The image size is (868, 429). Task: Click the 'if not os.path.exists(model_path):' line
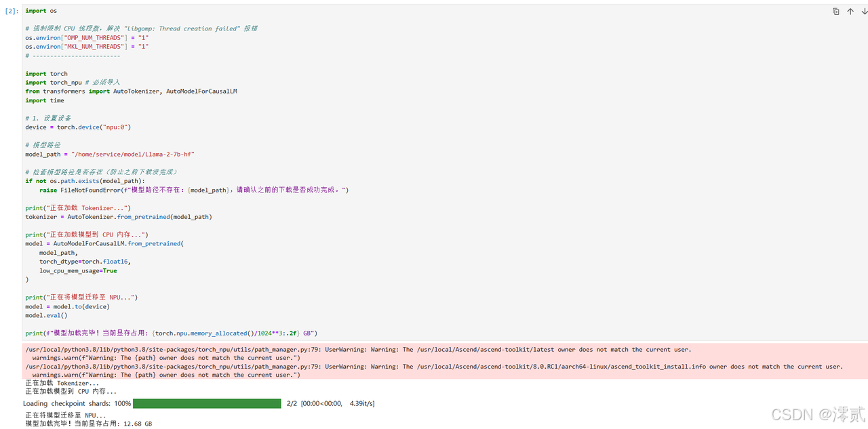tap(85, 181)
